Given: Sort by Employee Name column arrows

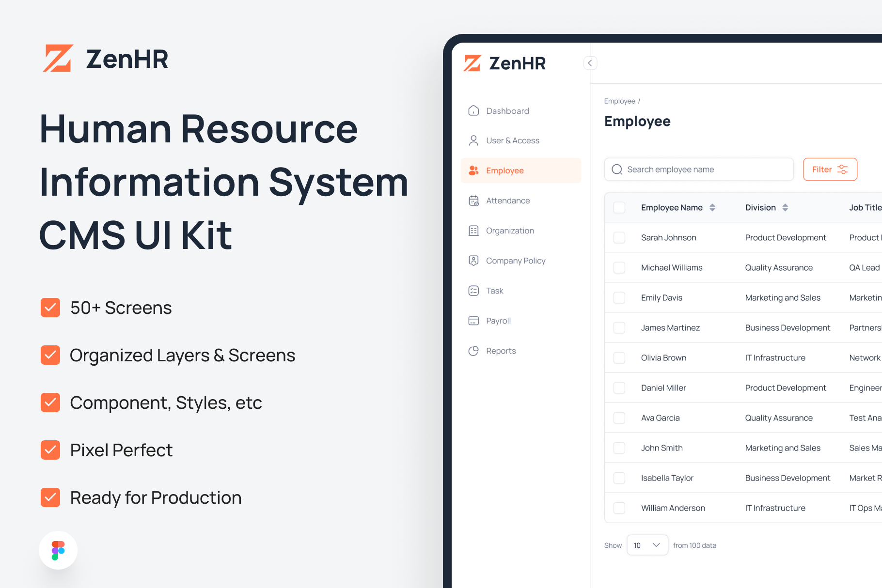Looking at the screenshot, I should pos(712,207).
